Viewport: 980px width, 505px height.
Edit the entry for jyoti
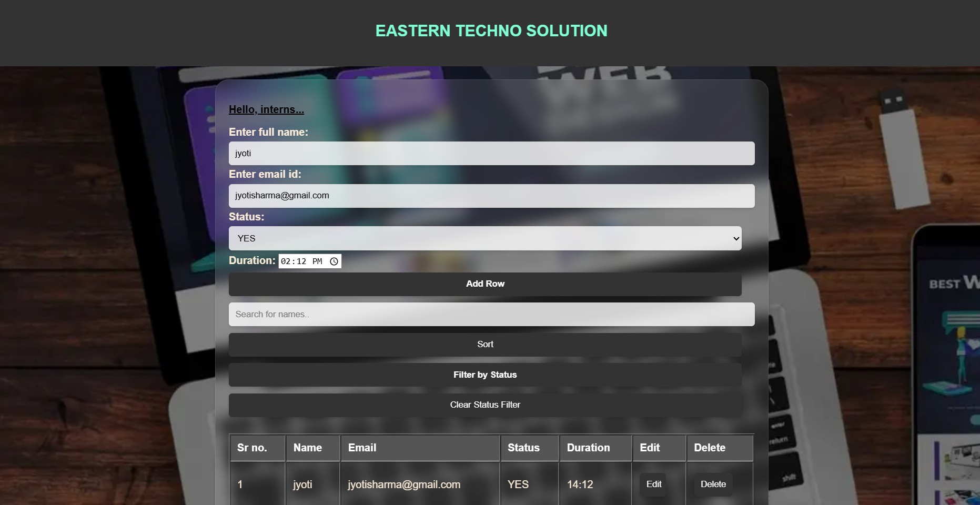point(653,484)
